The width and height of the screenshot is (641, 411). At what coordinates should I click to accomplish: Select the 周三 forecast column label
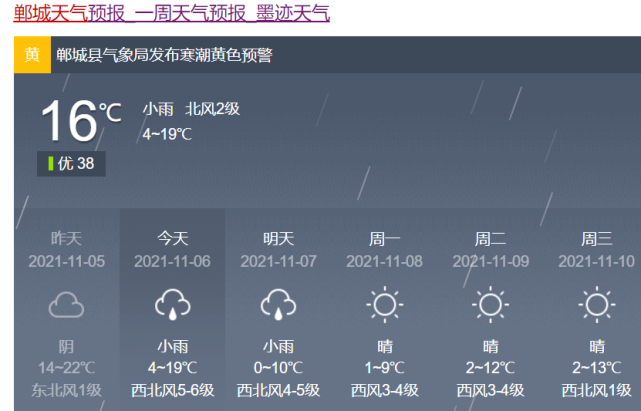tap(596, 238)
